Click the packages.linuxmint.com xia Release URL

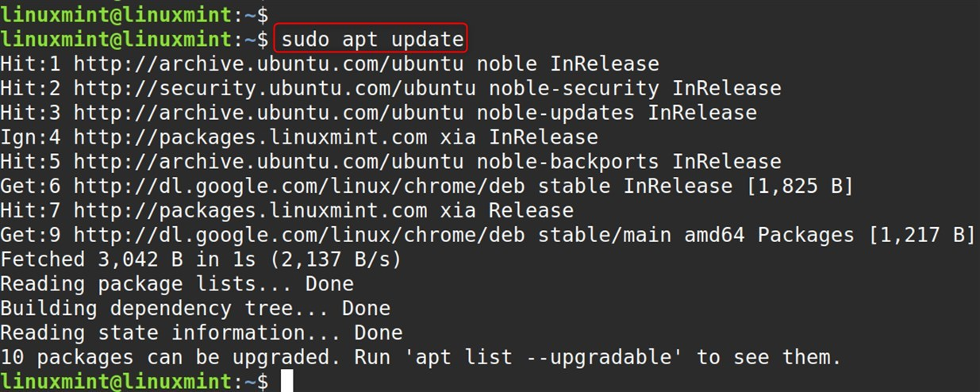point(324,211)
